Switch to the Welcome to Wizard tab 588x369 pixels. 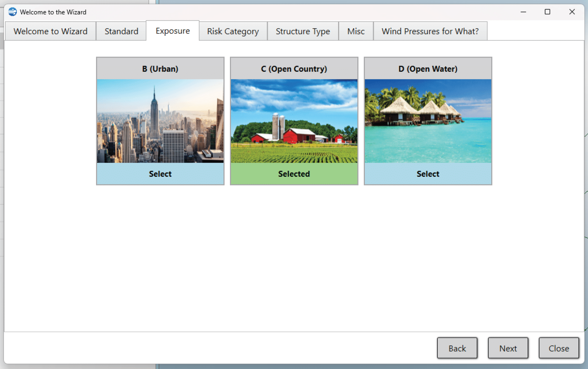(x=50, y=31)
